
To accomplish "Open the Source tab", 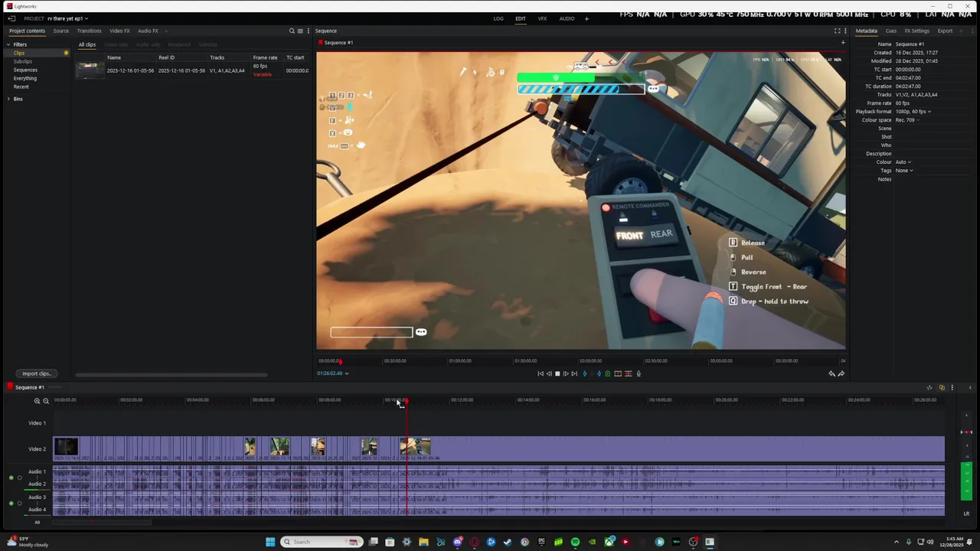I will point(61,31).
